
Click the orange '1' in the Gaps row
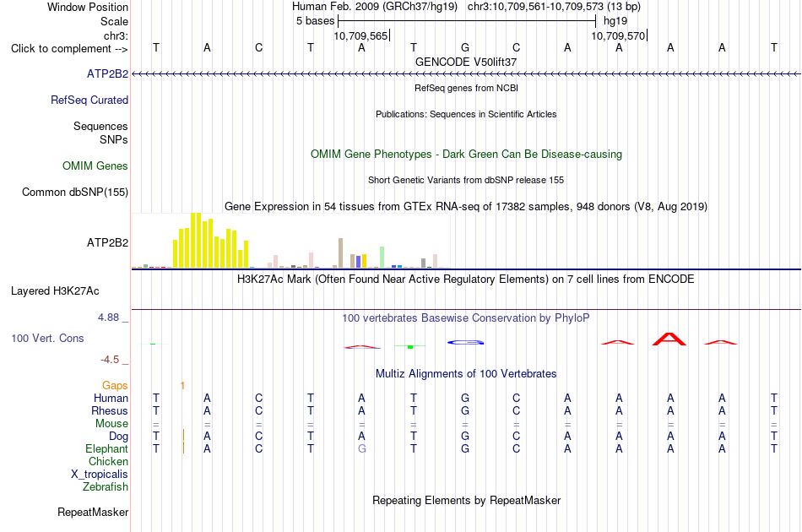tap(182, 386)
